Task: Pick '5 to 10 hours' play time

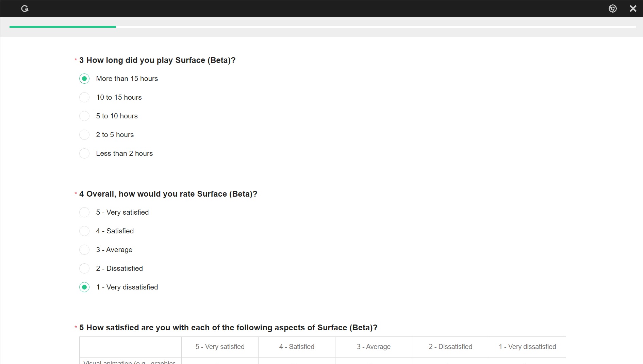Action: coord(84,116)
